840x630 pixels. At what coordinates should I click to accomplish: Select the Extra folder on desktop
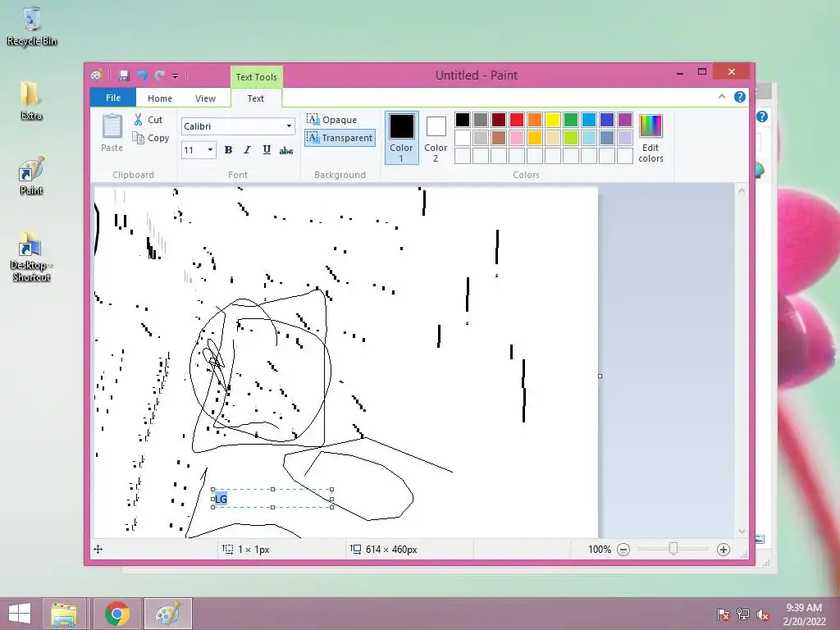pyautogui.click(x=31, y=101)
